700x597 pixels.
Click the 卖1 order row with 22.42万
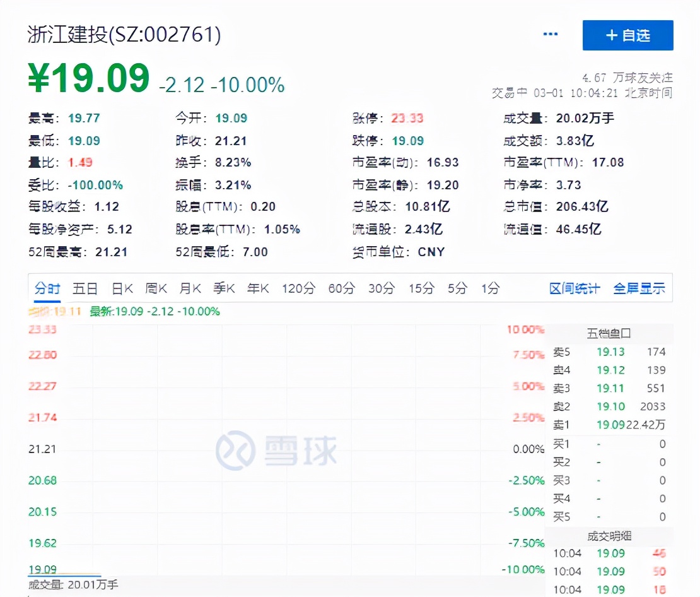609,425
